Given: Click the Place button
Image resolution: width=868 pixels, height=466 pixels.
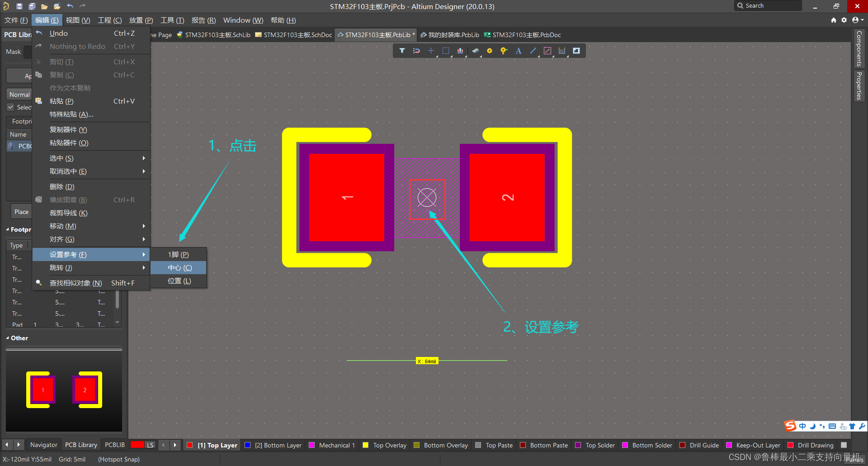Looking at the screenshot, I should coord(21,212).
